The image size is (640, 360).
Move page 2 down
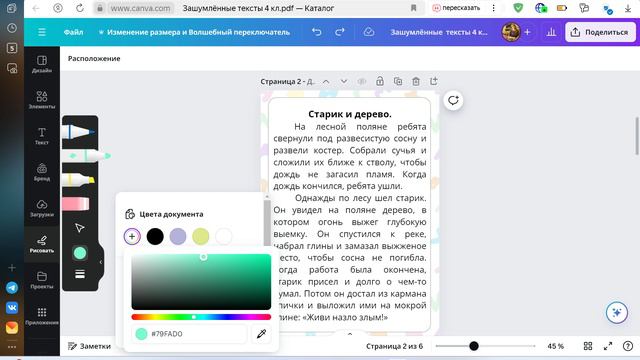point(344,82)
